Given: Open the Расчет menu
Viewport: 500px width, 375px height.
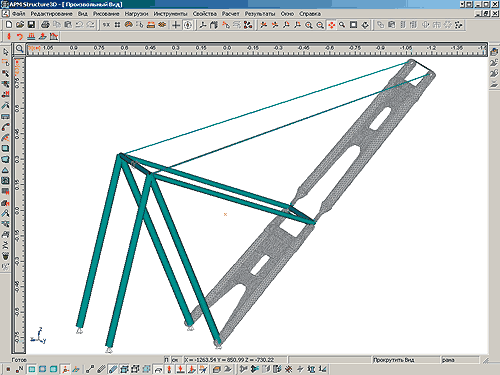Looking at the screenshot, I should pyautogui.click(x=231, y=14).
